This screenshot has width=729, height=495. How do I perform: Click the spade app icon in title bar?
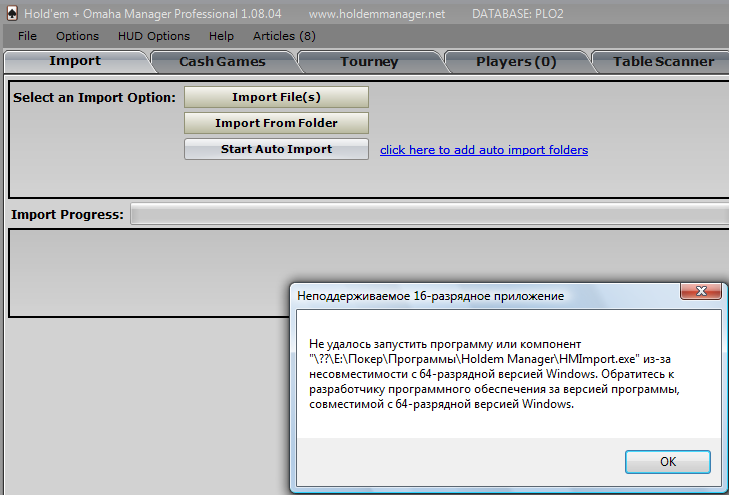[13, 13]
